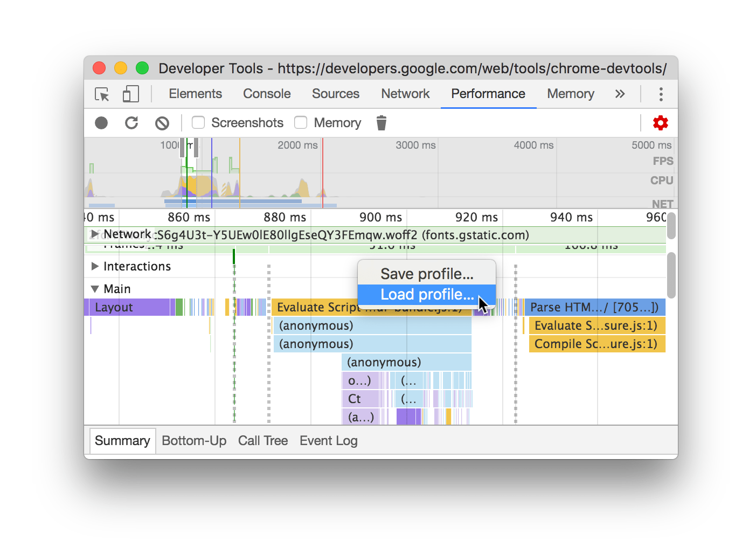
Task: Click the inspect element picker icon
Action: coord(102,94)
